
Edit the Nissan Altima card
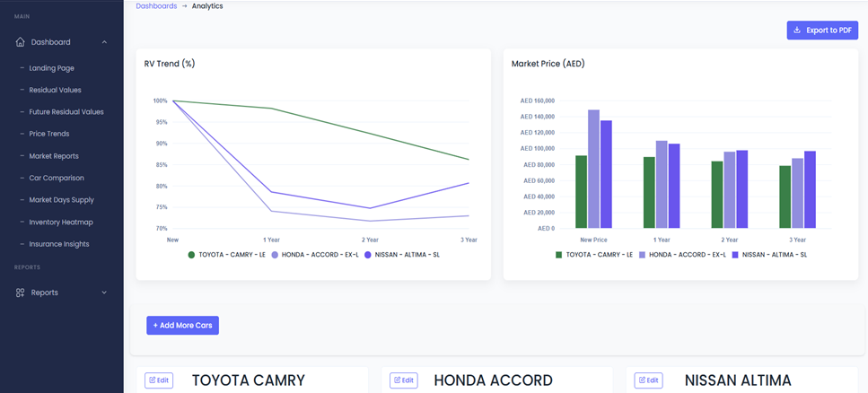[x=648, y=380]
